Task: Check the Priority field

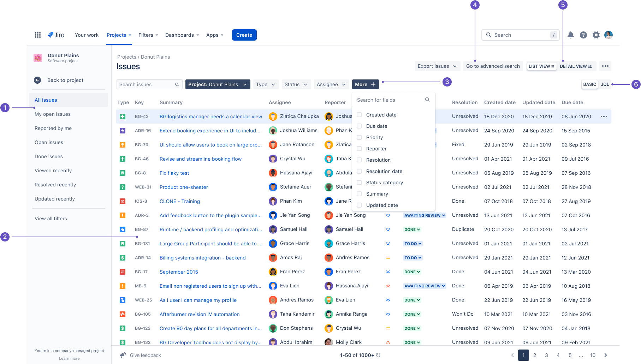Action: tap(359, 137)
